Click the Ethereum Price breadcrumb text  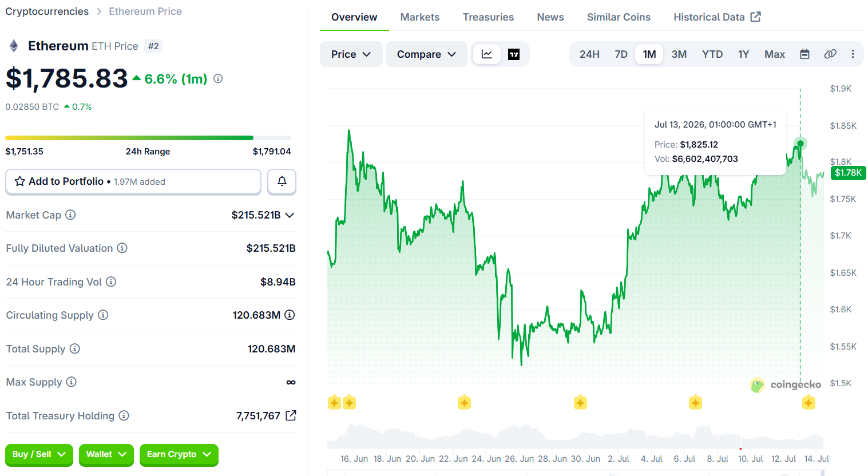(x=145, y=11)
